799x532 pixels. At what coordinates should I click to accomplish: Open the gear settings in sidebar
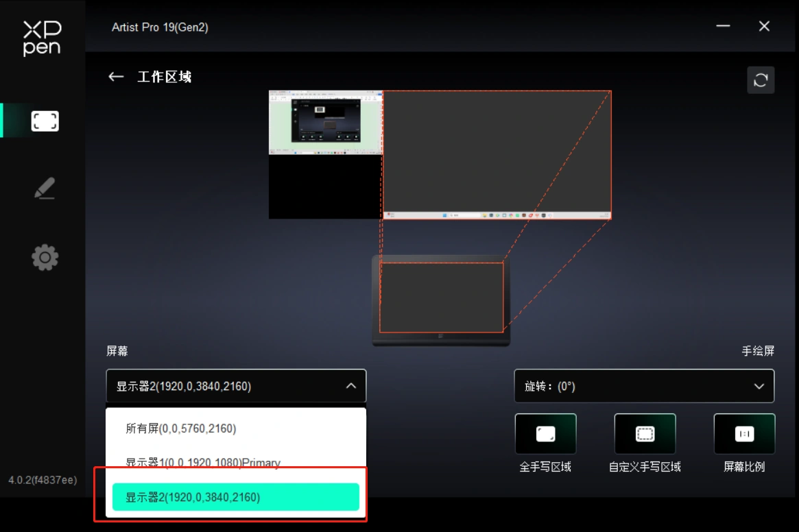point(45,258)
